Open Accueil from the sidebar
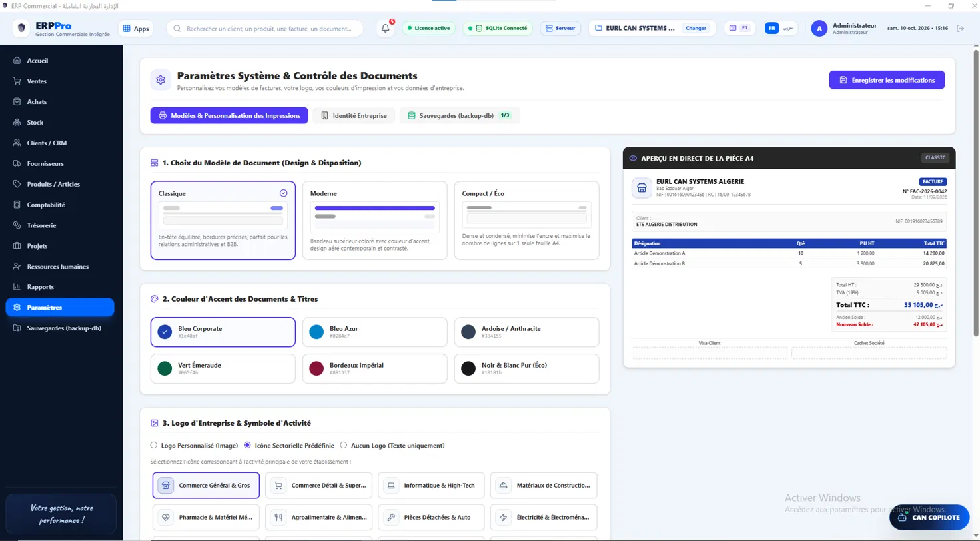 coord(60,61)
